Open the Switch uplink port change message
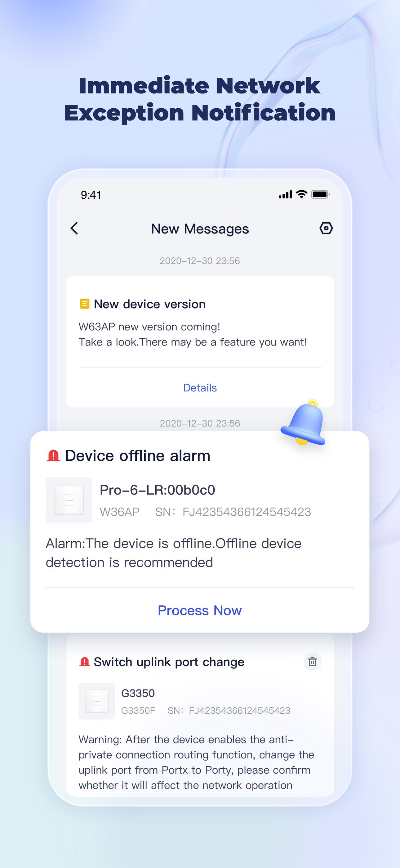400x868 pixels. point(169,662)
